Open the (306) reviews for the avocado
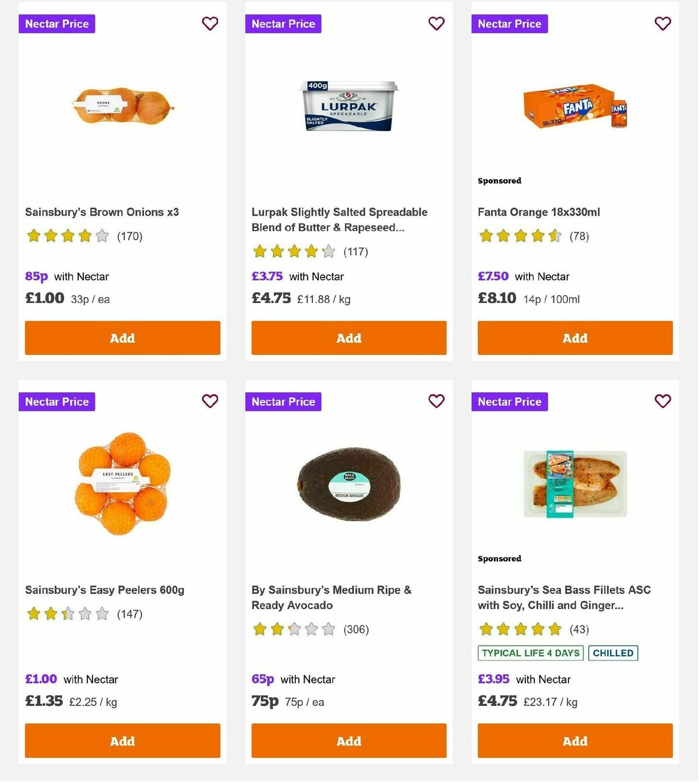 pyautogui.click(x=357, y=630)
